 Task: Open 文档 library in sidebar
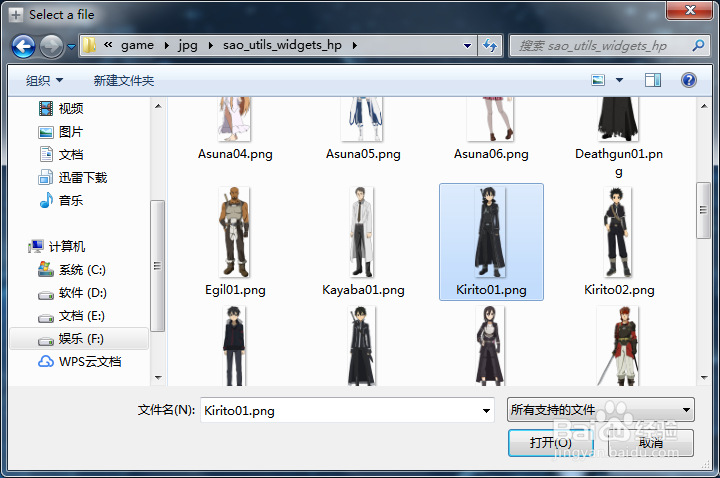[x=61, y=154]
